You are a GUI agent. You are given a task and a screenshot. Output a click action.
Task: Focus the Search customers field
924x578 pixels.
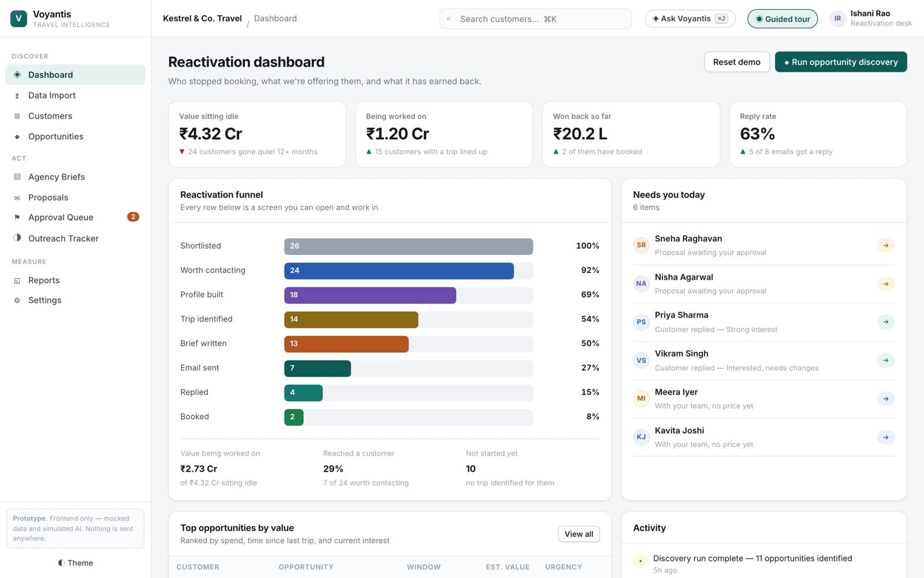[535, 19]
